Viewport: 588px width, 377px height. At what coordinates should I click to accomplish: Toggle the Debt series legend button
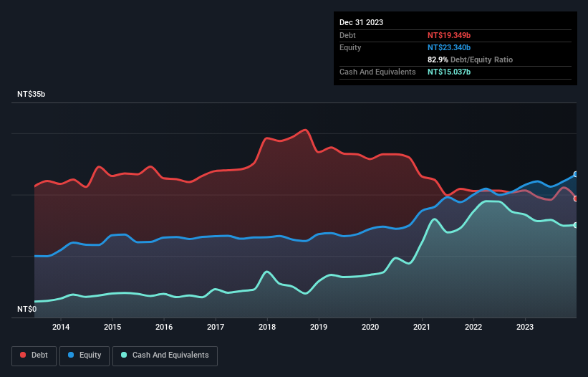[34, 355]
